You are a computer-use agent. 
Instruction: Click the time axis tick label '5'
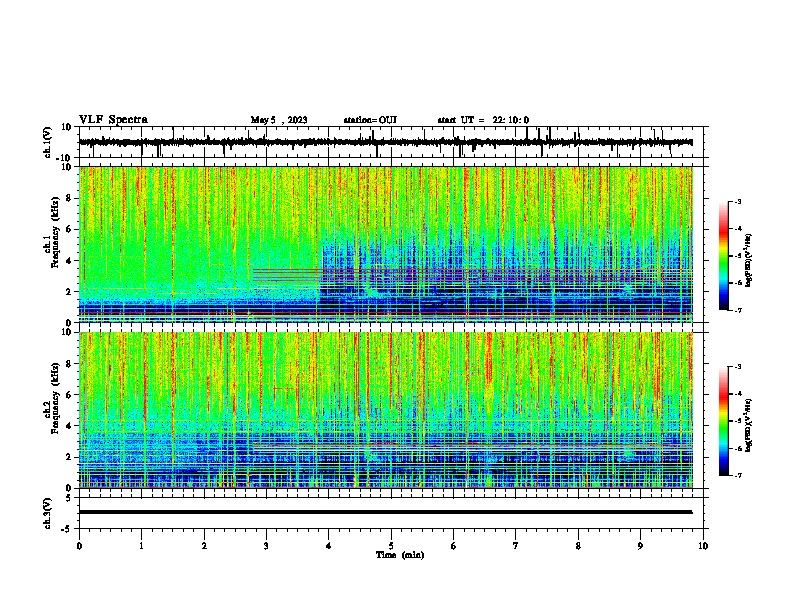click(391, 546)
